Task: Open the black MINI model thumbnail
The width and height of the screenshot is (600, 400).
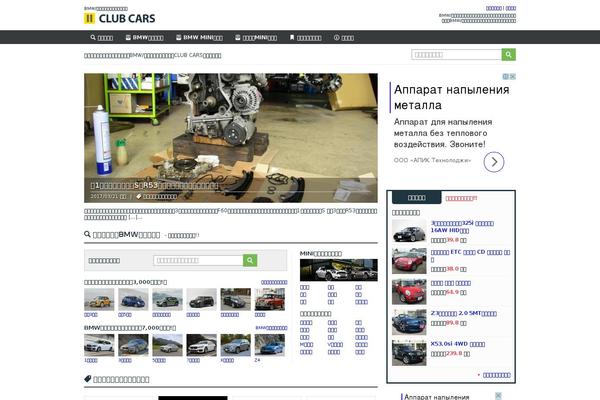Action: coord(201,299)
